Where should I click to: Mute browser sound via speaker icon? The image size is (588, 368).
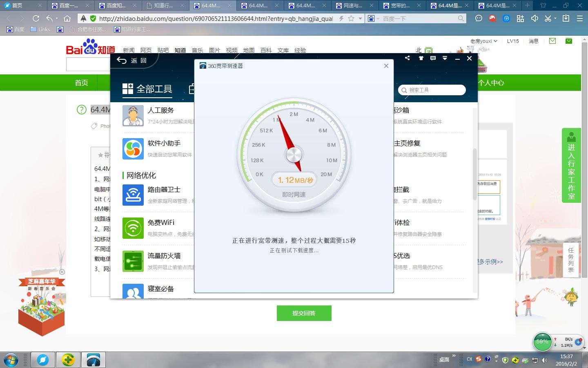tap(535, 18)
